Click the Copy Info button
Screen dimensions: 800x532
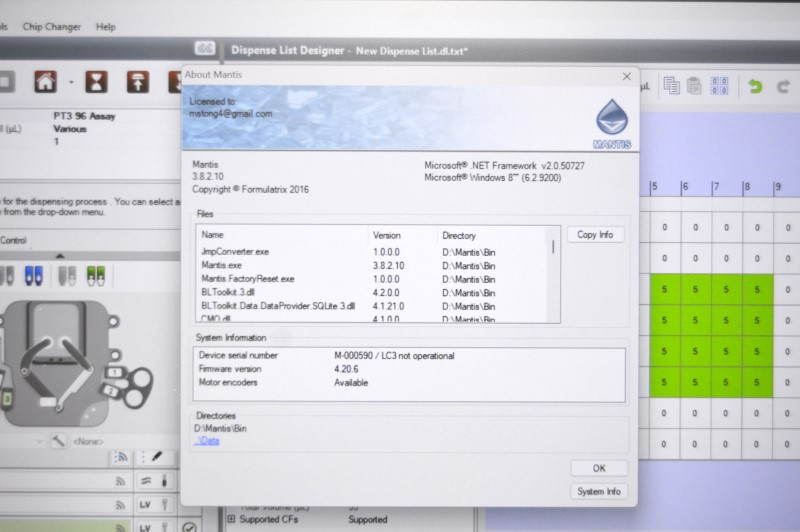(595, 235)
